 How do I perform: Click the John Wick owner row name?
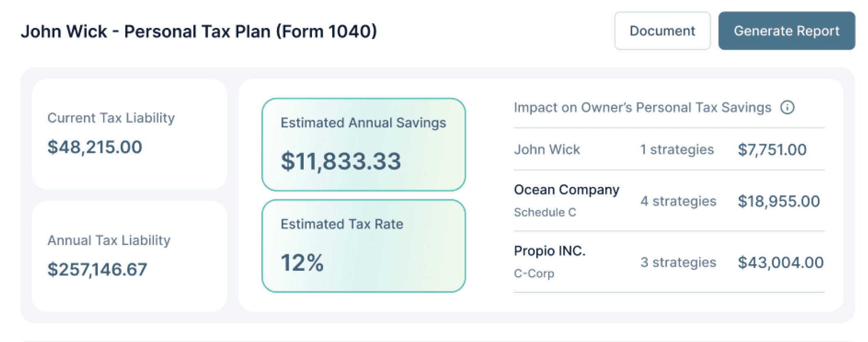[547, 150]
